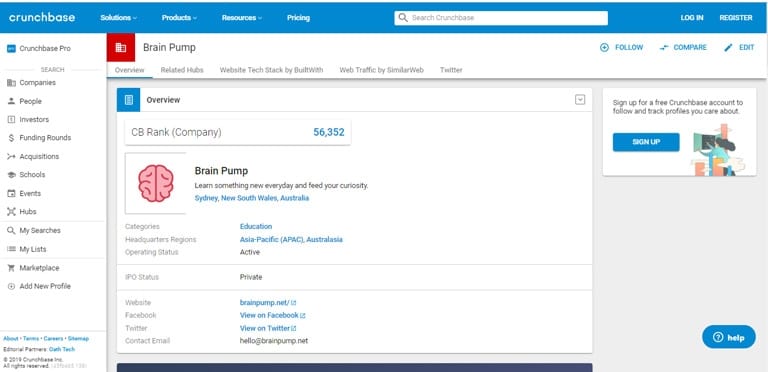The height and width of the screenshot is (372, 768).
Task: Switch to the Overview tab
Action: pos(129,70)
